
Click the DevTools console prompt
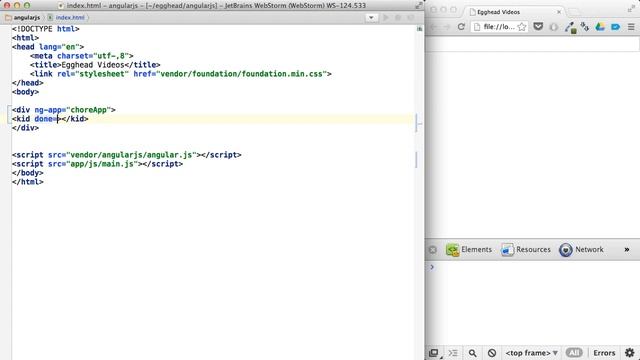[533, 267]
